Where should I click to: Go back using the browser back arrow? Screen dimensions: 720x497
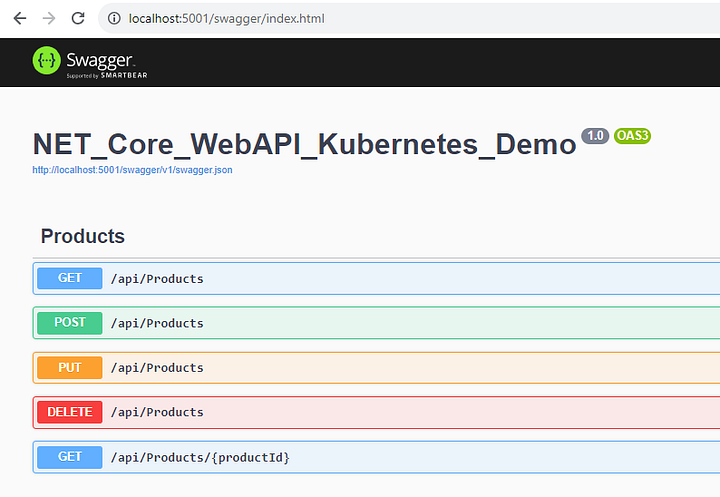point(20,18)
